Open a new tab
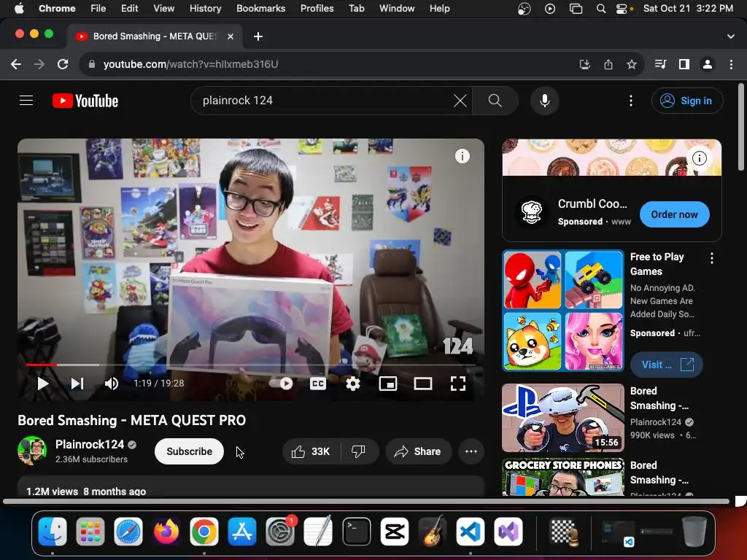The image size is (747, 560). 258,36
